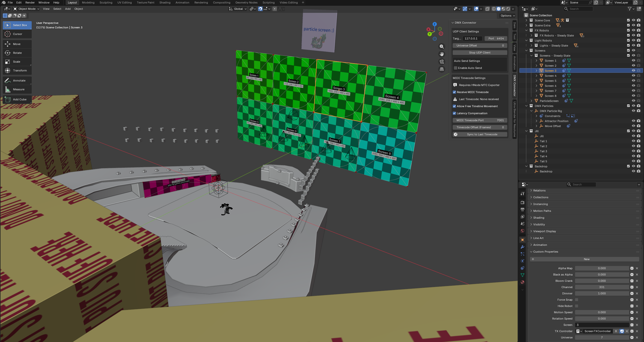Image resolution: width=644 pixels, height=342 pixels.
Task: Open the Item sidebar tab
Action: point(514,25)
